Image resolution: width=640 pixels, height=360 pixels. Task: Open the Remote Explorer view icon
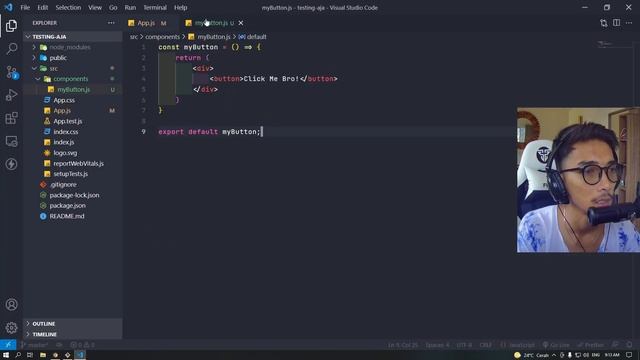coord(11,141)
